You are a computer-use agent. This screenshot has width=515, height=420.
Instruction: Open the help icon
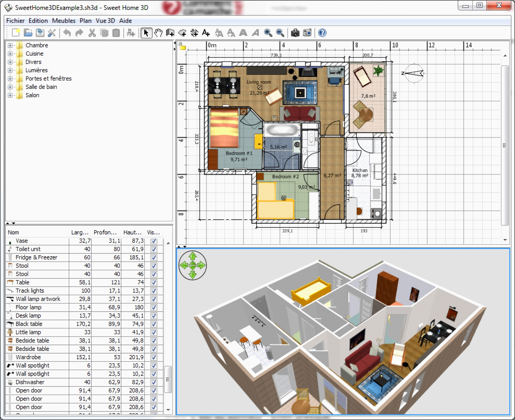point(322,33)
